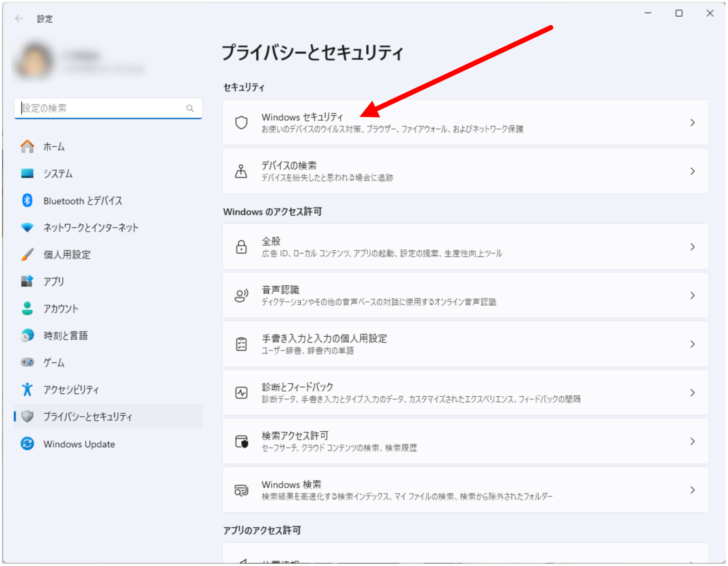This screenshot has width=728, height=566.
Task: Click the Windows 検索 icon
Action: coord(241,490)
